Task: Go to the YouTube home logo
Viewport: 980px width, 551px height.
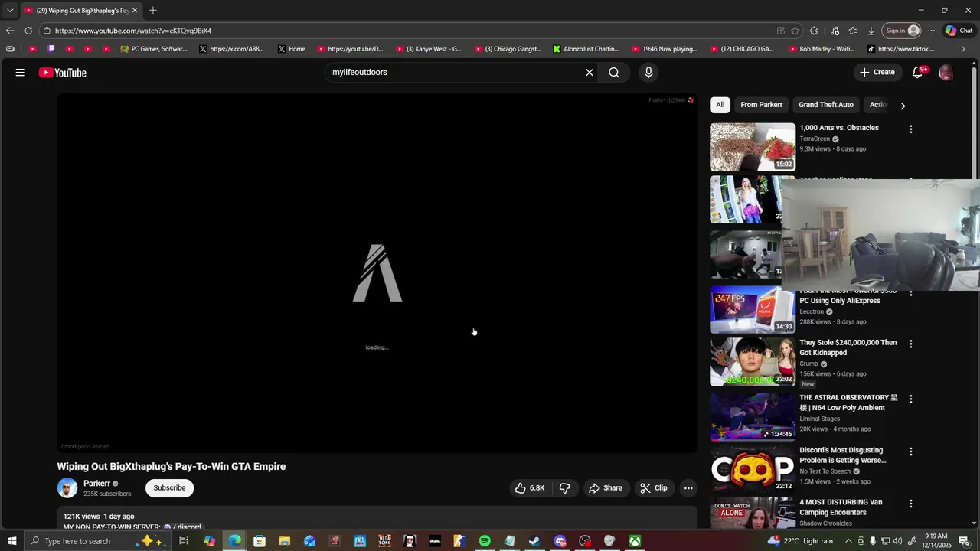Action: (x=63, y=73)
